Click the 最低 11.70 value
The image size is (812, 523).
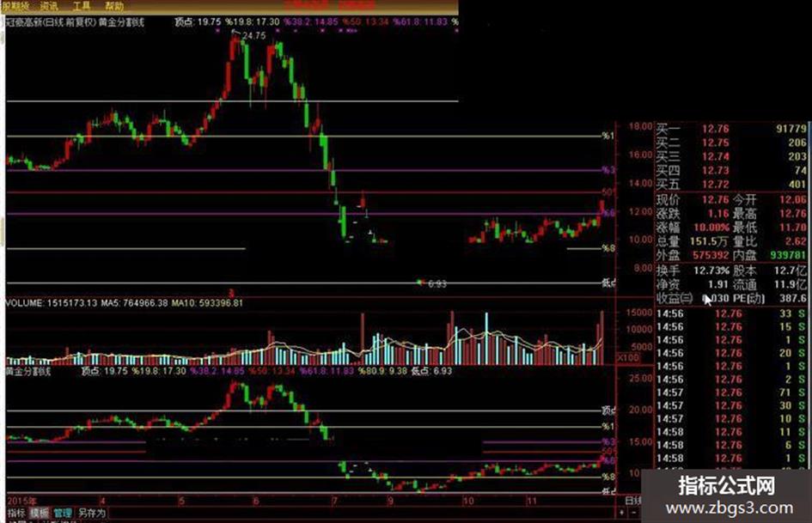tap(793, 228)
